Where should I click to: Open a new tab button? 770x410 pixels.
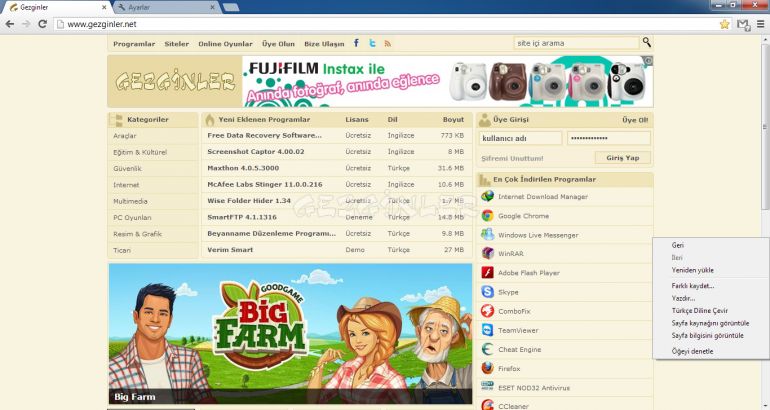(x=231, y=7)
